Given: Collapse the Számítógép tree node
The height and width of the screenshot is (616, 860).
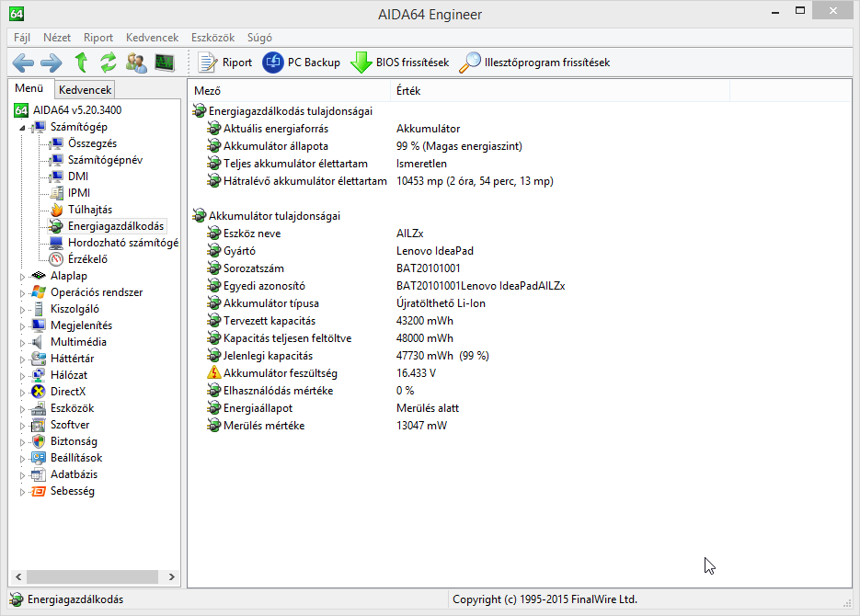Looking at the screenshot, I should [x=22, y=128].
